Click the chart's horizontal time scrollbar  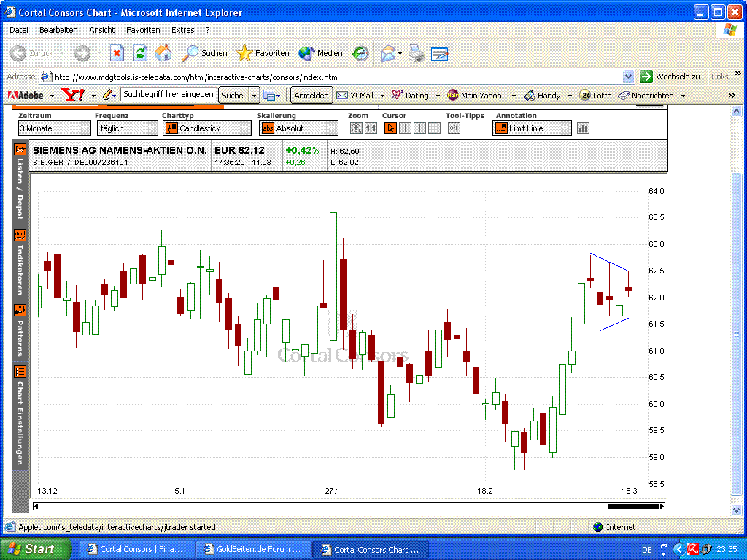pyautogui.click(x=349, y=506)
